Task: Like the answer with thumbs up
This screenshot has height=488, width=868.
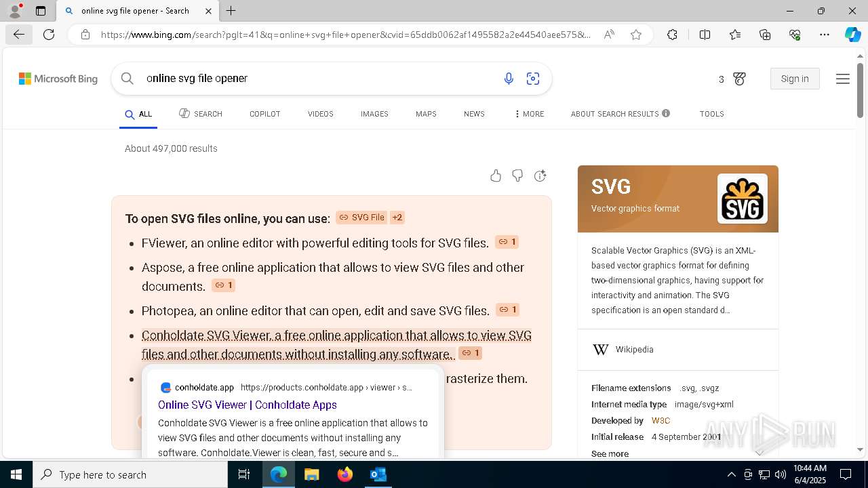Action: pyautogui.click(x=496, y=176)
